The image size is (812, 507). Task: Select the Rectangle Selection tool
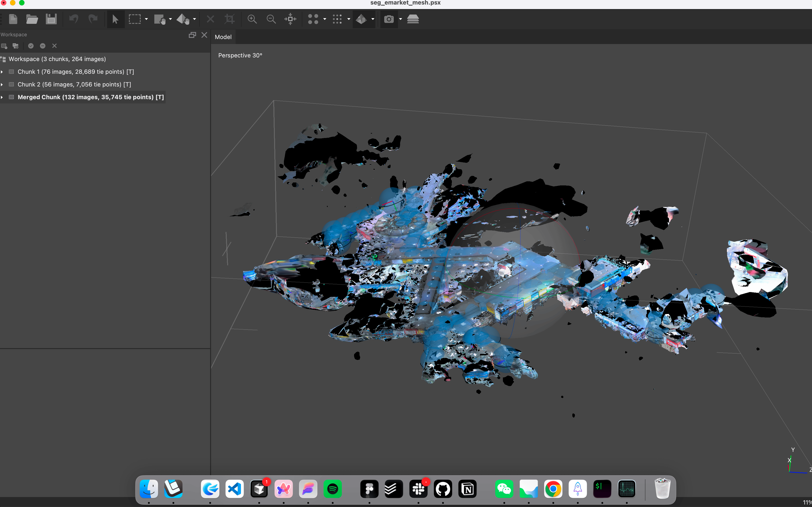[x=134, y=19]
